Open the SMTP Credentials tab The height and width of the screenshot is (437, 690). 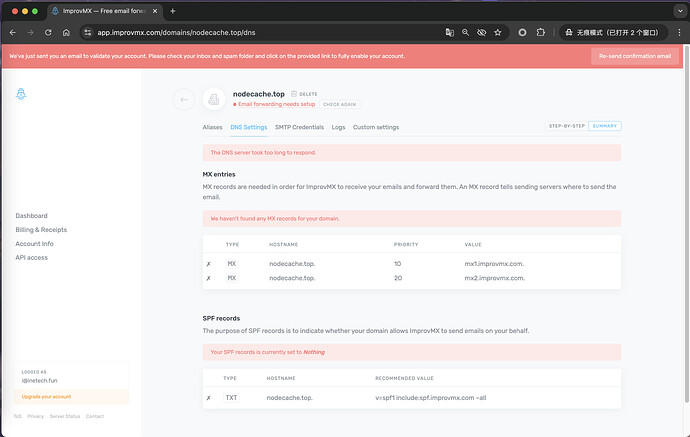(299, 127)
